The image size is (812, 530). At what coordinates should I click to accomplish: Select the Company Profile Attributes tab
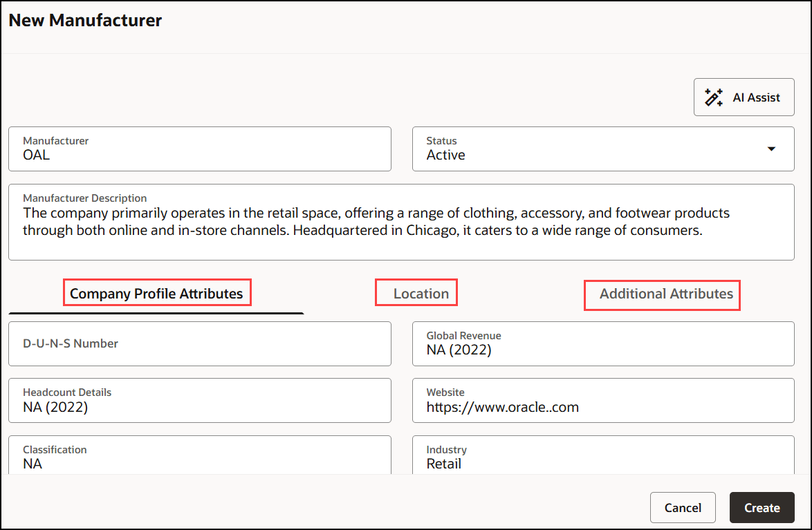157,292
